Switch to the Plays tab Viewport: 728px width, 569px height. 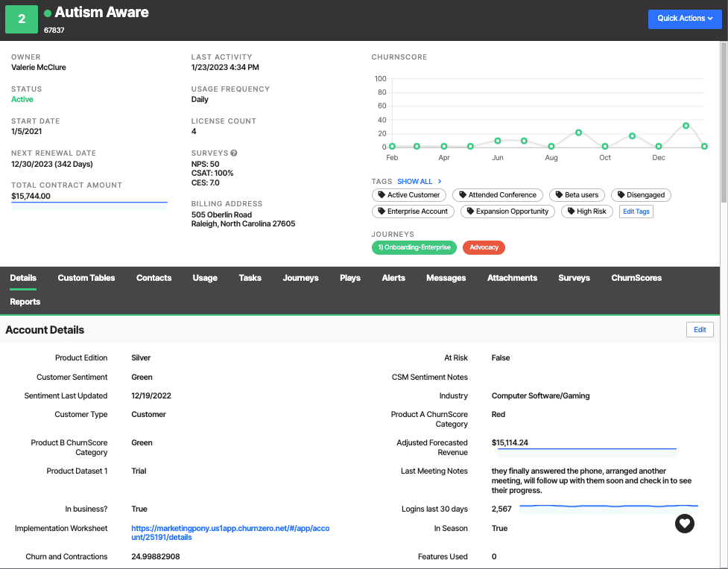click(350, 278)
